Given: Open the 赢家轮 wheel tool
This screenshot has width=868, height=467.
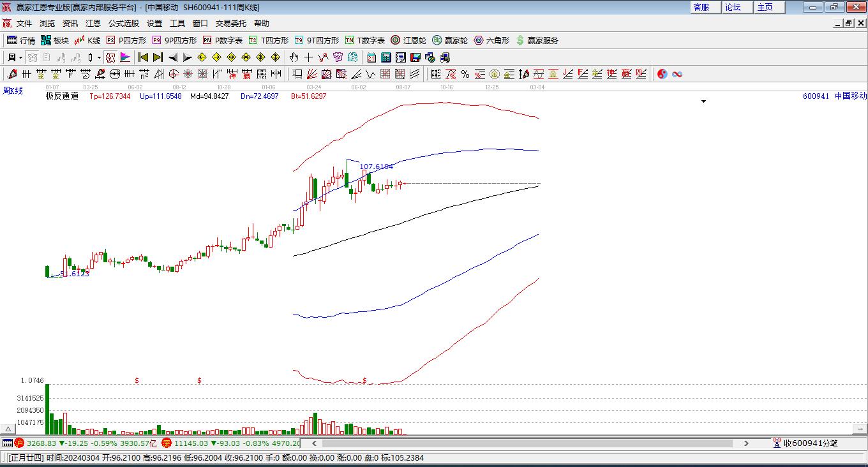Looking at the screenshot, I should coord(450,40).
